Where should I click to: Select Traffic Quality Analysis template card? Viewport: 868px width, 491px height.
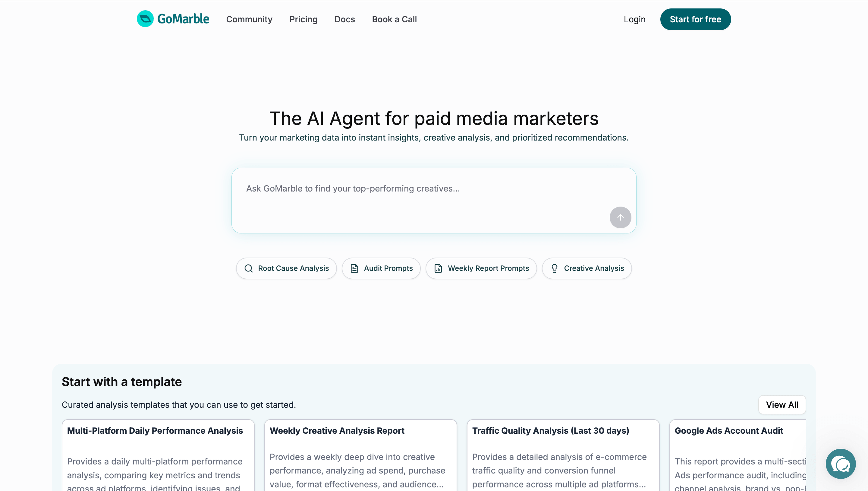point(550,431)
